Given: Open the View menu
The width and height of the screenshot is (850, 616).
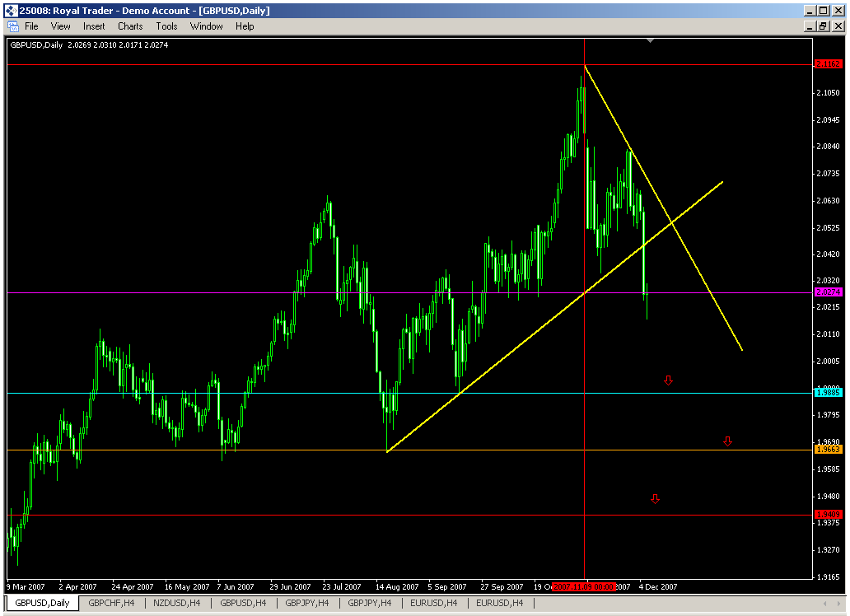Looking at the screenshot, I should click(x=61, y=26).
